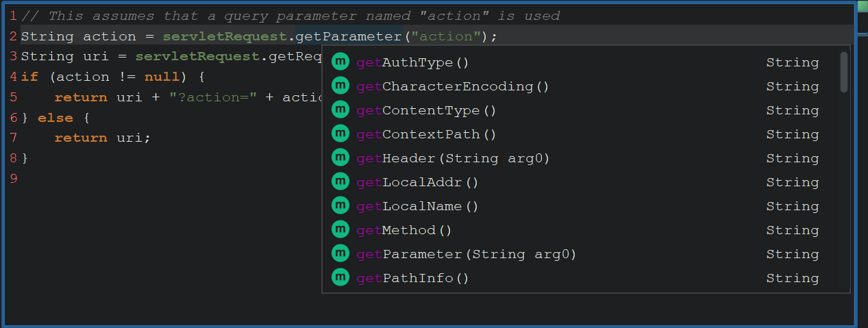The width and height of the screenshot is (868, 328).
Task: Choose getPathInfo() from autocomplete list
Action: pos(412,278)
